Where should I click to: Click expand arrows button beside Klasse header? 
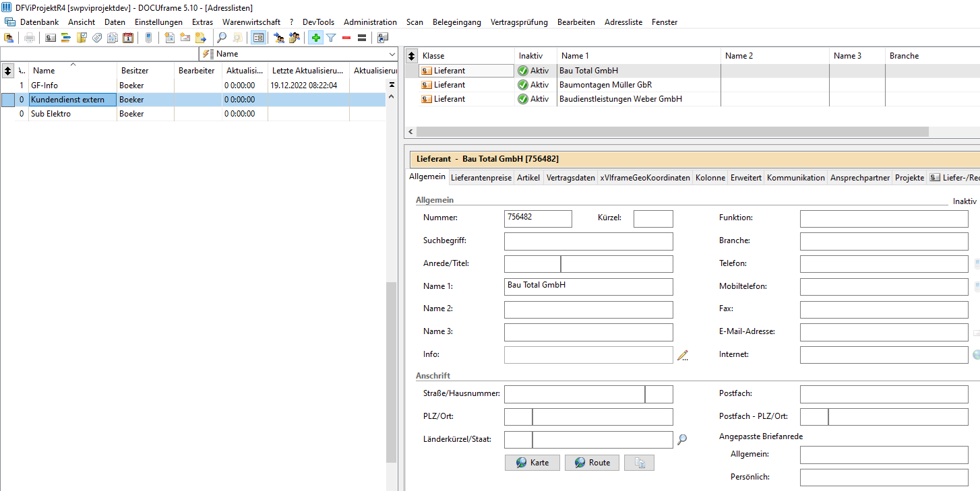pyautogui.click(x=412, y=56)
